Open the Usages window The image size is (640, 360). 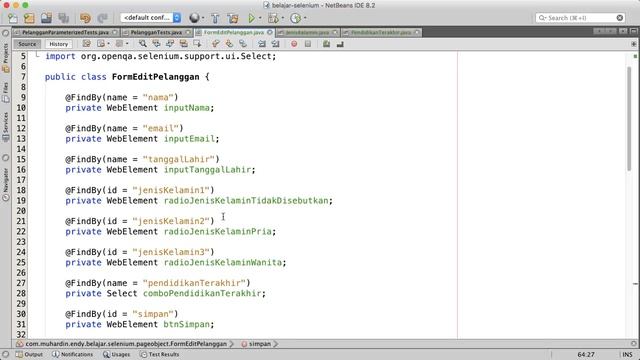pyautogui.click(x=116, y=354)
